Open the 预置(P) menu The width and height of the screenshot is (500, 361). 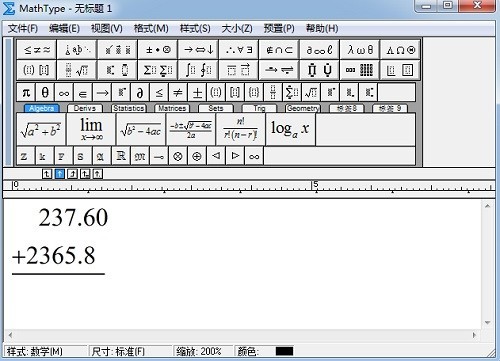point(279,29)
